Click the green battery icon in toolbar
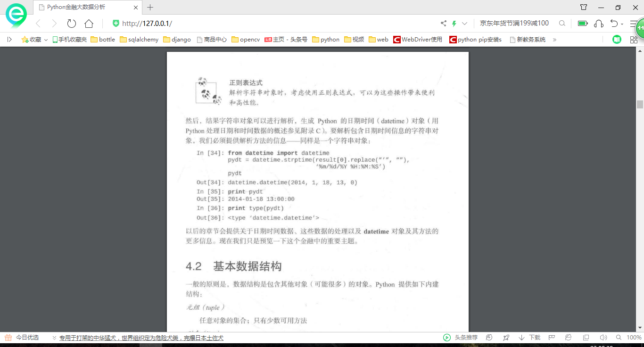This screenshot has width=644, height=347. 583,23
